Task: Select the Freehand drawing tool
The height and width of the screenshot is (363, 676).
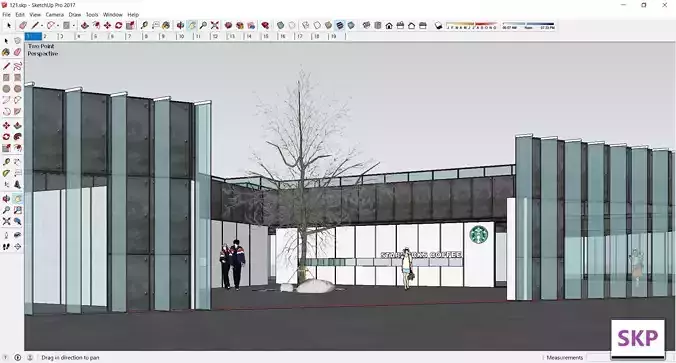Action: 17,66
